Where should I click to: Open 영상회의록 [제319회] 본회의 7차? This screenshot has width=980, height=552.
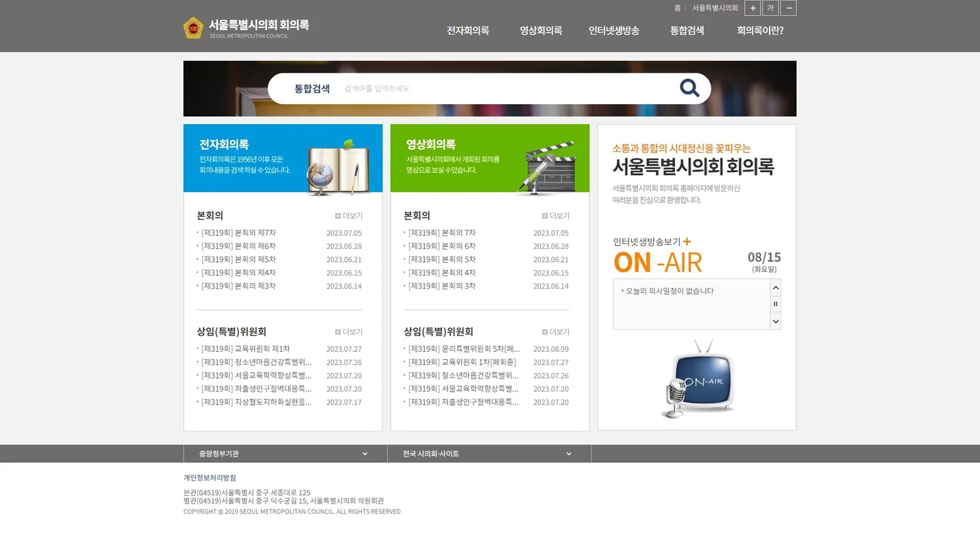click(442, 233)
